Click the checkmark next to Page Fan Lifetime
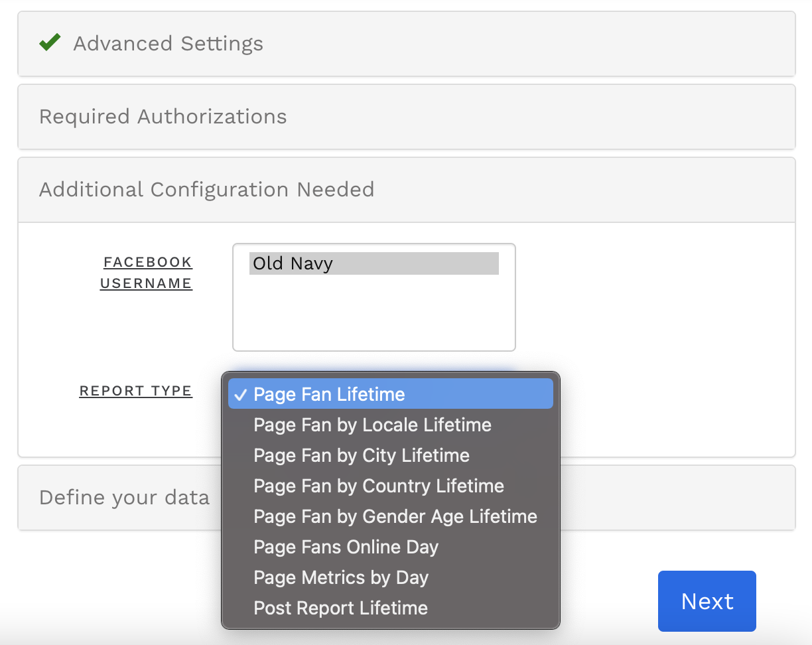812x645 pixels. coord(240,394)
